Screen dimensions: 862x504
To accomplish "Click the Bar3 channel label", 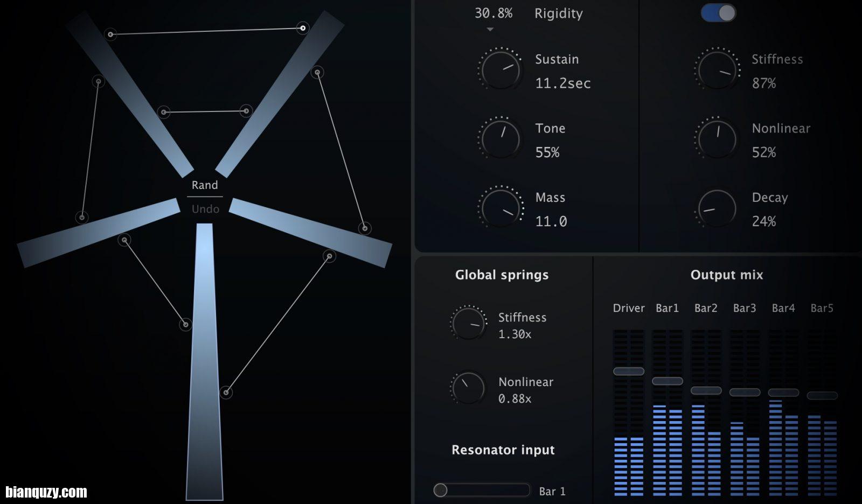I will pos(745,308).
